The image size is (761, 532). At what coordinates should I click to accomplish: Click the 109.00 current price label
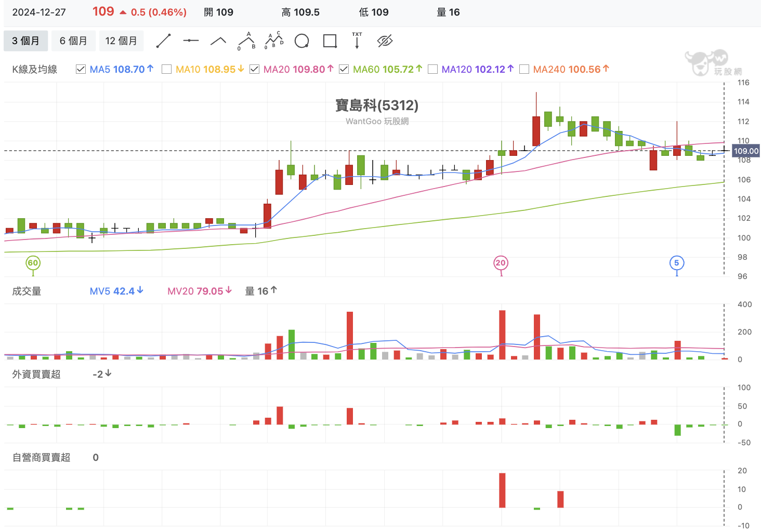(x=746, y=151)
